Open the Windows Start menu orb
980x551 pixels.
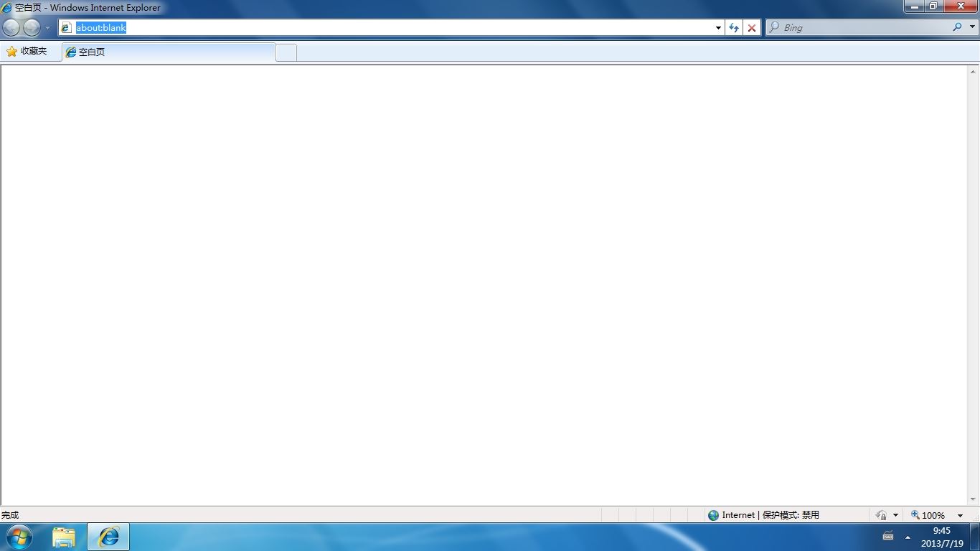click(x=19, y=537)
